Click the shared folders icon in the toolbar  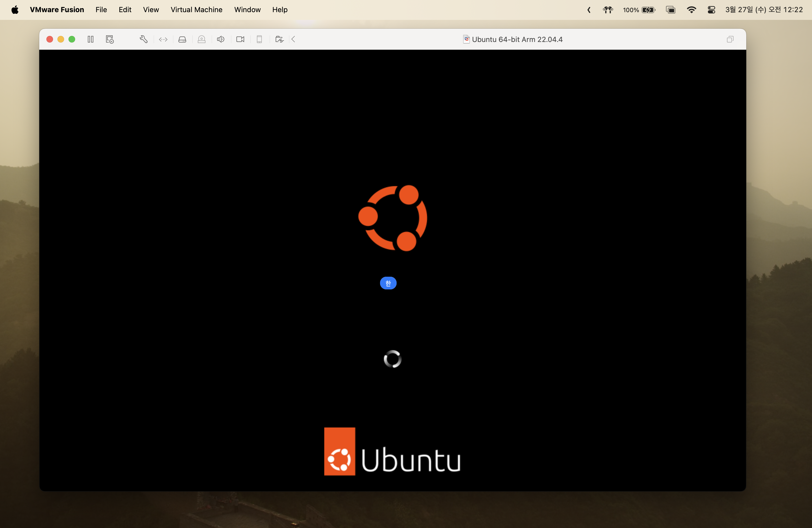[279, 39]
